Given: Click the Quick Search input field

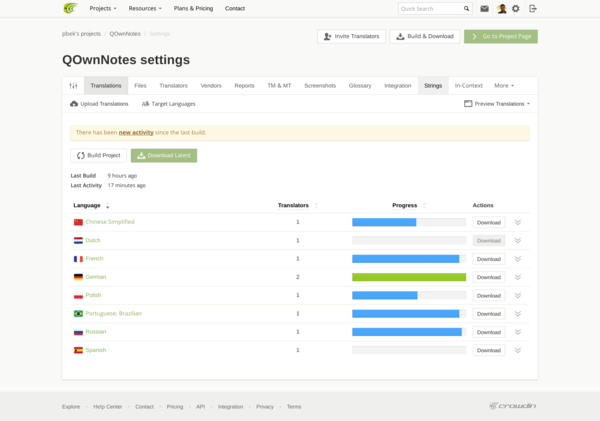Looking at the screenshot, I should (430, 8).
